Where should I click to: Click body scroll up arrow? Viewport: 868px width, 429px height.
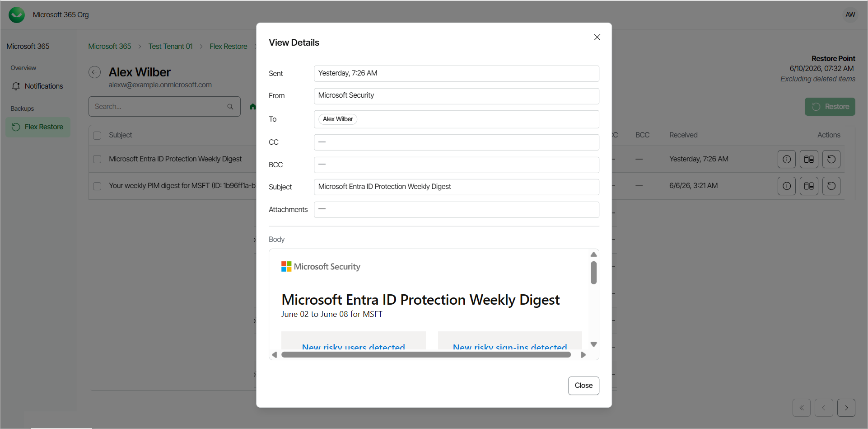[x=594, y=255]
